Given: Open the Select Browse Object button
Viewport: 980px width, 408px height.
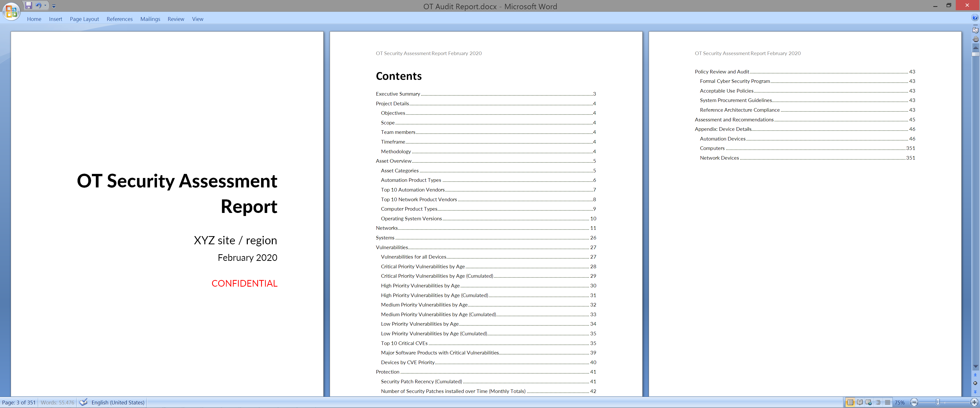Looking at the screenshot, I should (975, 383).
